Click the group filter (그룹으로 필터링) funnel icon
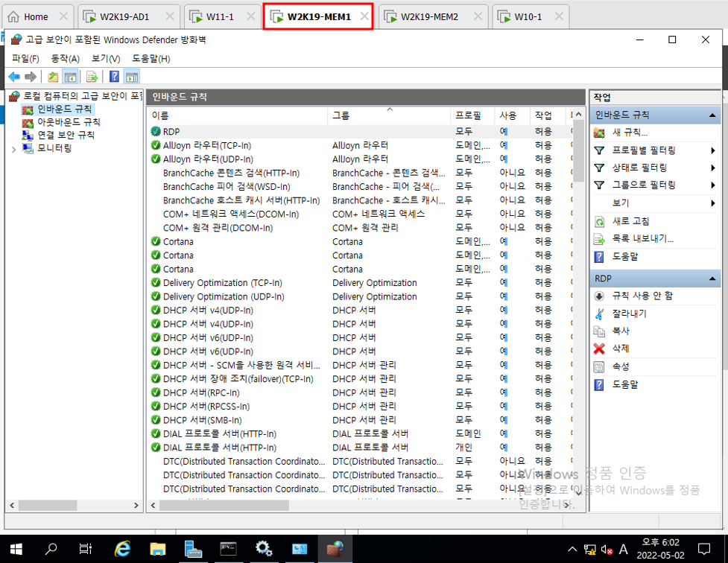The height and width of the screenshot is (563, 728). pos(599,185)
